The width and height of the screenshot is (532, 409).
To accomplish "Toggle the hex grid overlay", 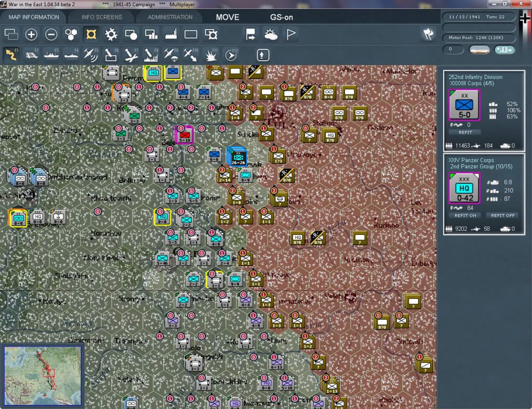I will 71,34.
